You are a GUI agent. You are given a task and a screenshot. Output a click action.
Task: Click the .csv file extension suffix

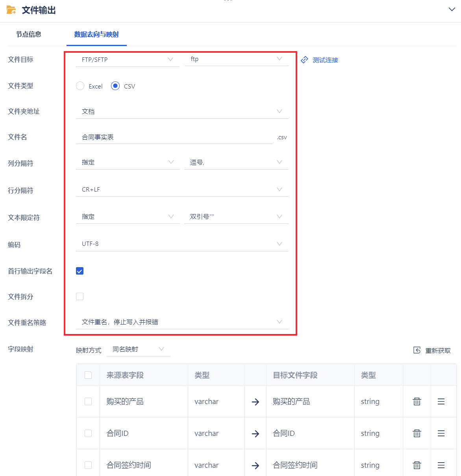(282, 137)
